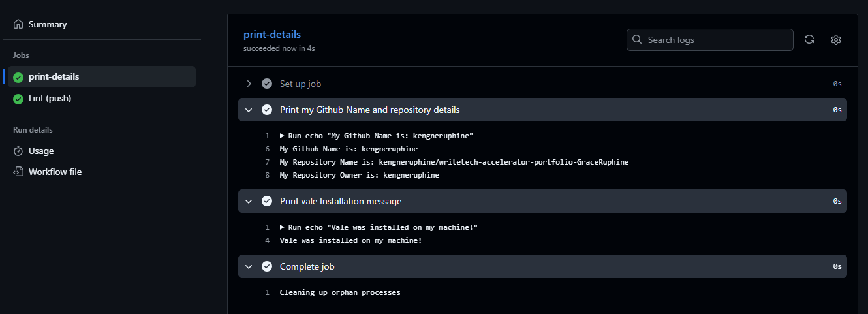This screenshot has height=314, width=868.
Task: Click the Workflow file code icon
Action: (x=18, y=172)
